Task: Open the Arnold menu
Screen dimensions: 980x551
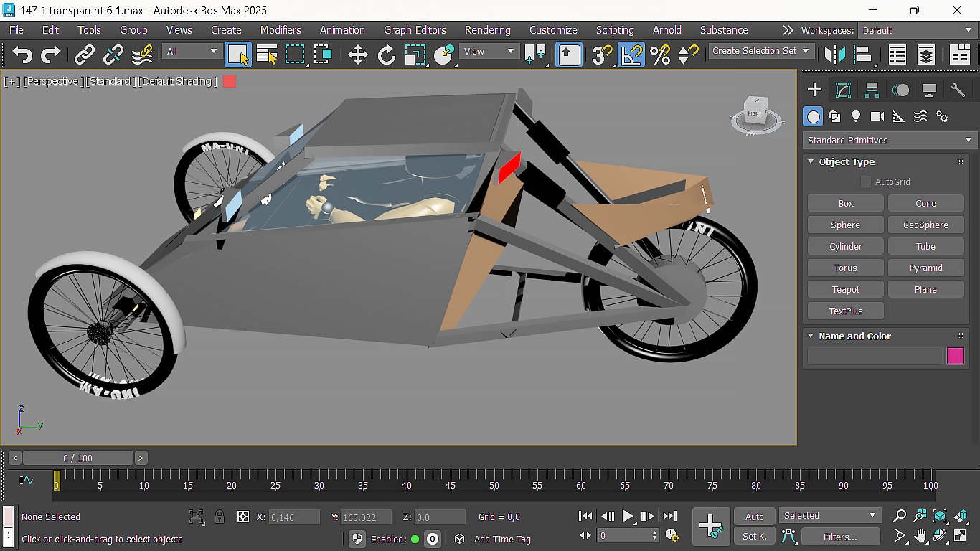Action: (666, 30)
